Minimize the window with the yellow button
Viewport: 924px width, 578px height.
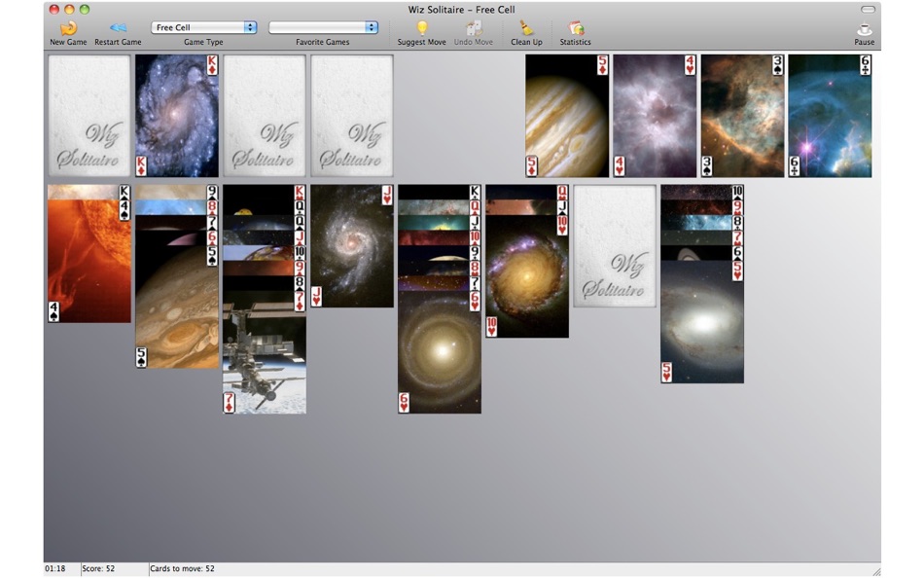(x=69, y=10)
